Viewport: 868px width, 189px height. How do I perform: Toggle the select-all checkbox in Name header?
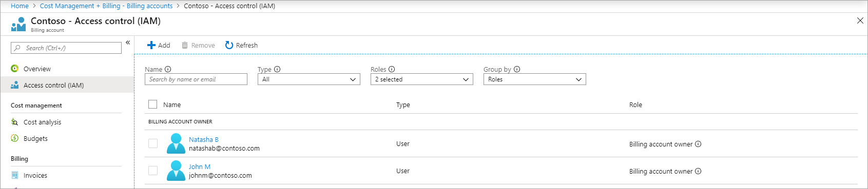point(152,104)
